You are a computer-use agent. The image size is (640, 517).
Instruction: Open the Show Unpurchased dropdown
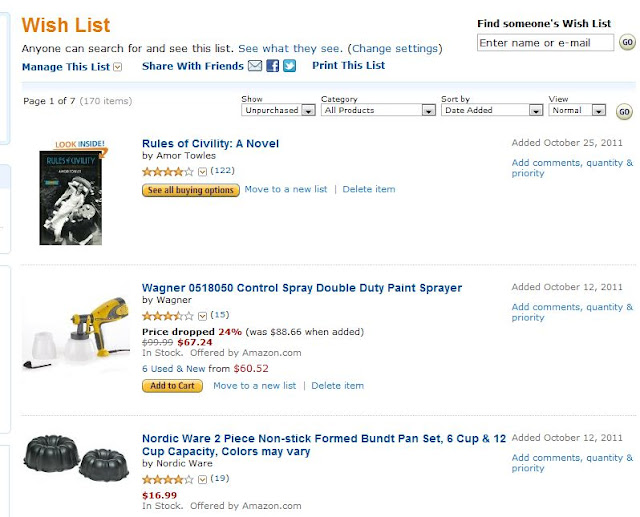[x=277, y=110]
